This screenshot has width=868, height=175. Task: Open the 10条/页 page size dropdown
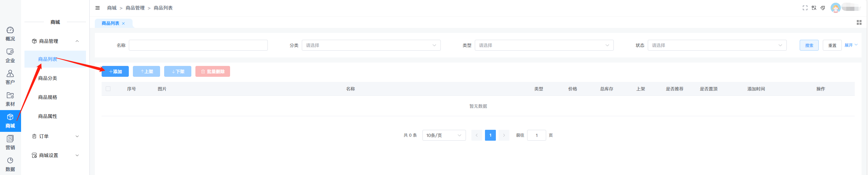click(444, 135)
